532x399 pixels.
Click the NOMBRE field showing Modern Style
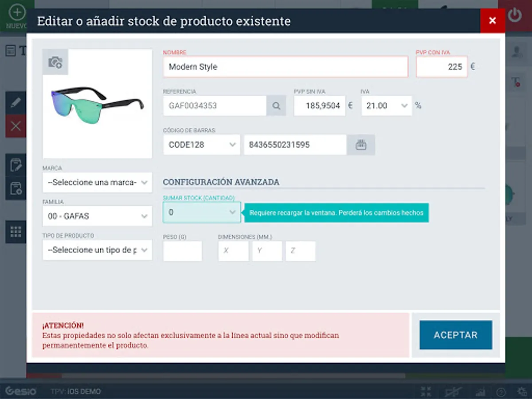(x=285, y=66)
